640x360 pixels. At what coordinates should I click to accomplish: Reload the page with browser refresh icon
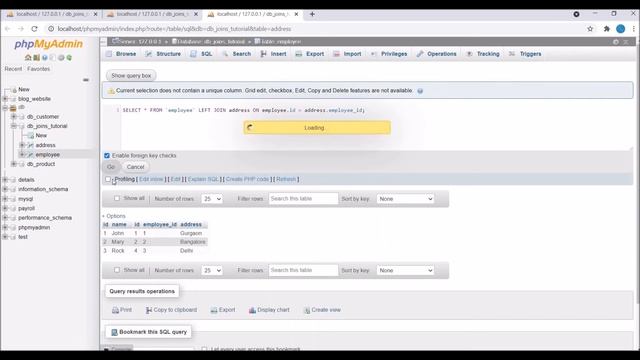pyautogui.click(x=34, y=29)
